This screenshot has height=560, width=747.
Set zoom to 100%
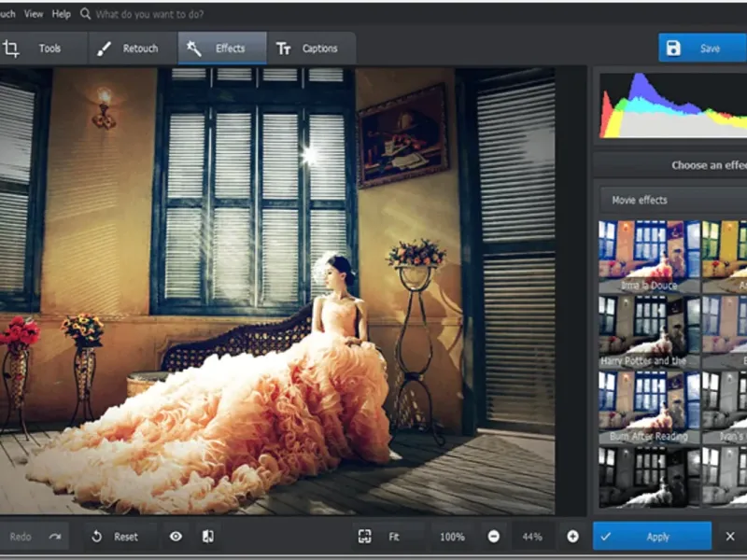pyautogui.click(x=452, y=537)
